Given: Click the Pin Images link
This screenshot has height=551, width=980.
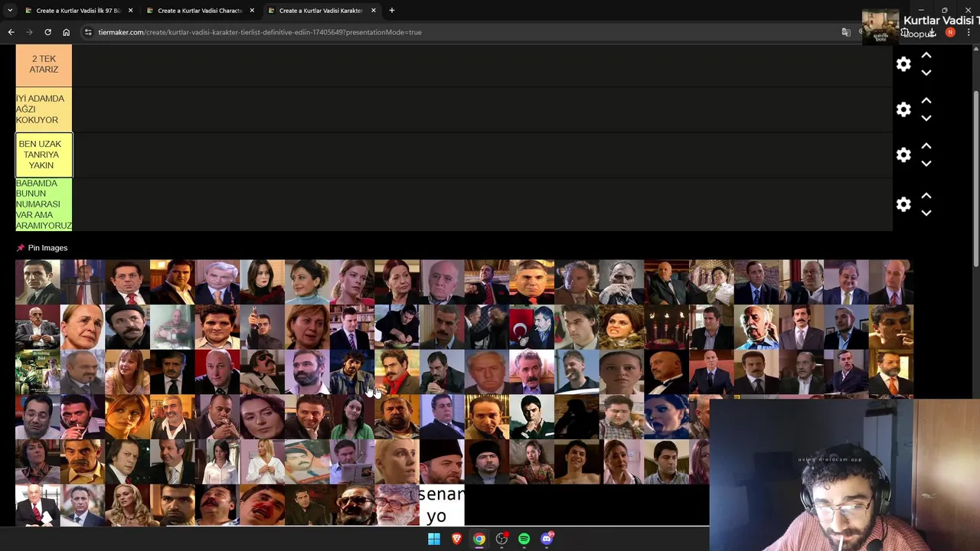Looking at the screenshot, I should [x=47, y=248].
